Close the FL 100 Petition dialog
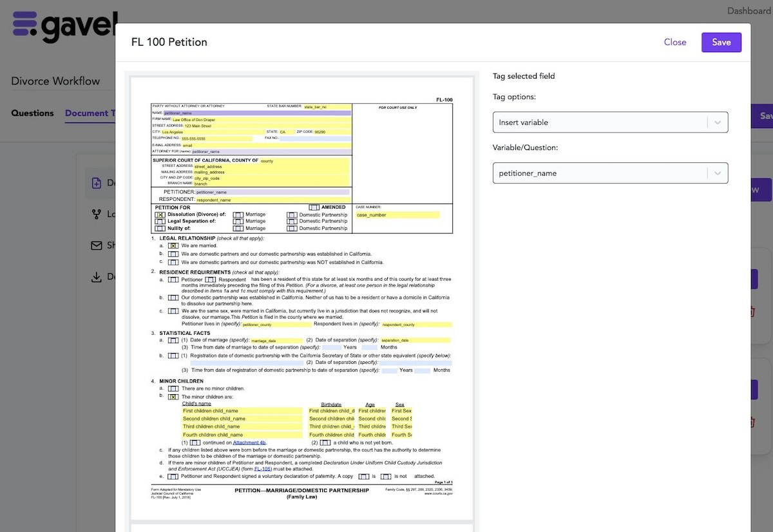Screen dimensions: 773x532 [675, 42]
